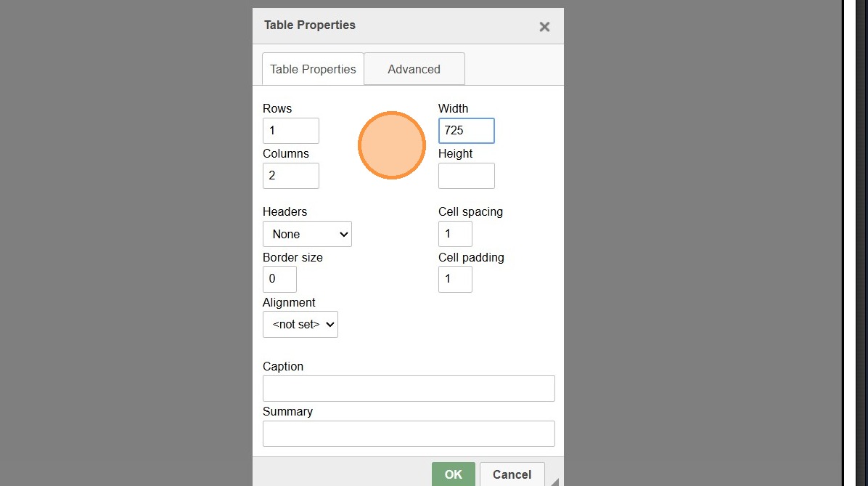This screenshot has width=868, height=486.
Task: Click the Cell spacing label text
Action: (x=470, y=211)
